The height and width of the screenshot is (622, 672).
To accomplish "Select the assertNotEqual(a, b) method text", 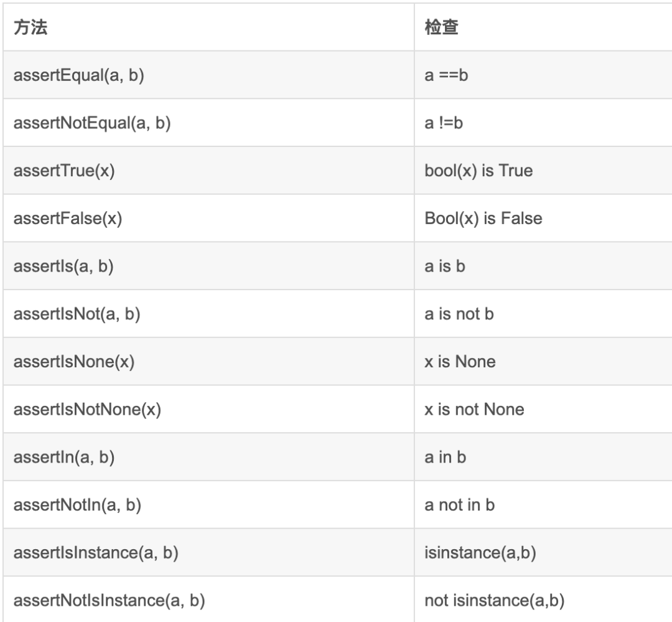I will pyautogui.click(x=92, y=123).
